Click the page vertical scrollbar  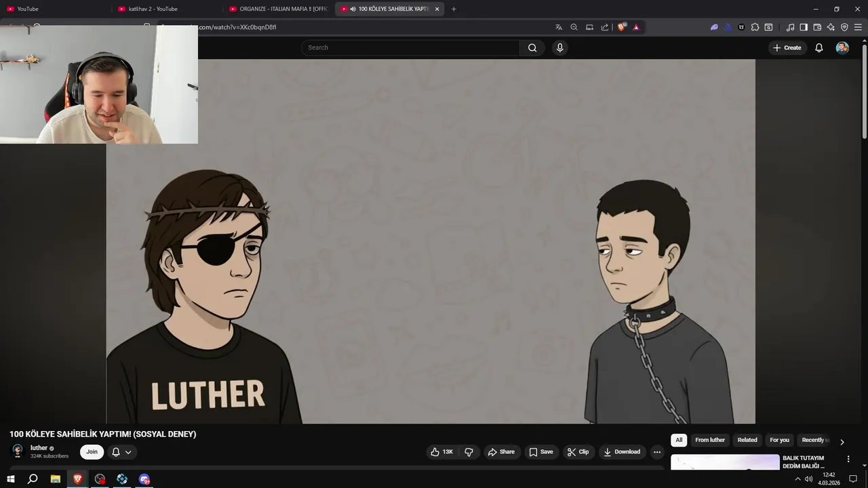864,91
